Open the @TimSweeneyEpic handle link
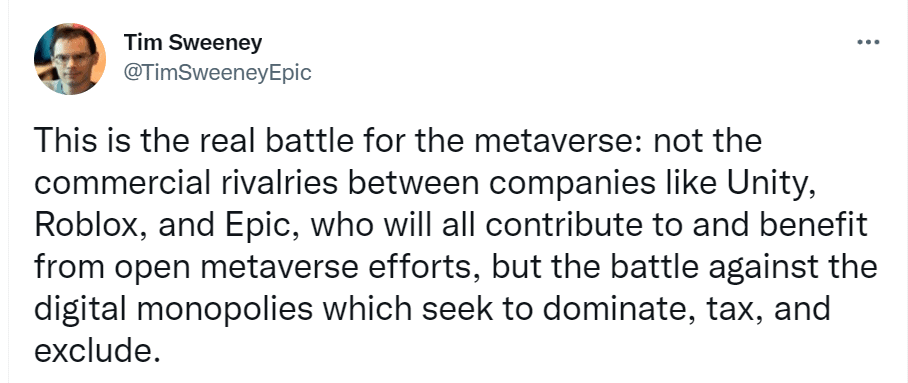 217,73
